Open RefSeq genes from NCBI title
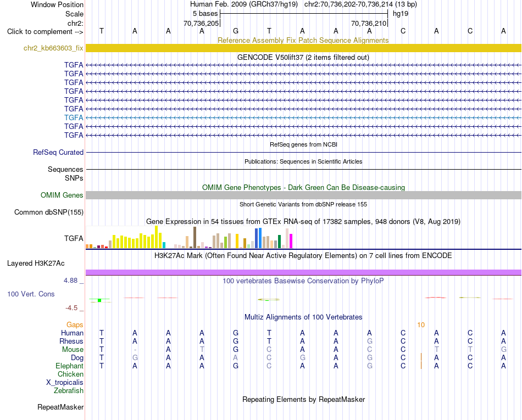Screen dimensions: 522x420 [303, 144]
